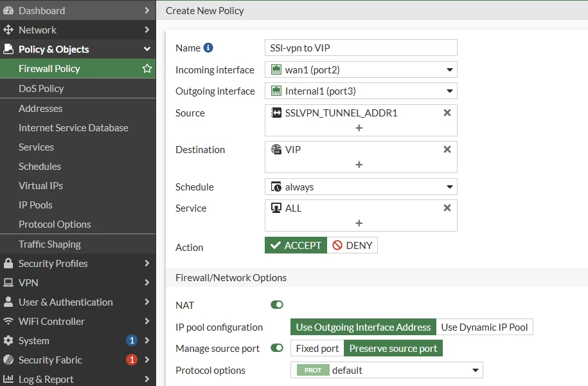
Task: Collapse the Policy & Objects section chevron
Action: point(147,49)
